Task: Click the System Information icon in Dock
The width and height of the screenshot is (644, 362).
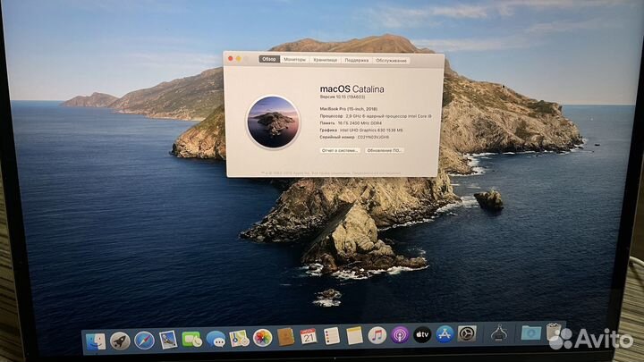Action: (499, 333)
